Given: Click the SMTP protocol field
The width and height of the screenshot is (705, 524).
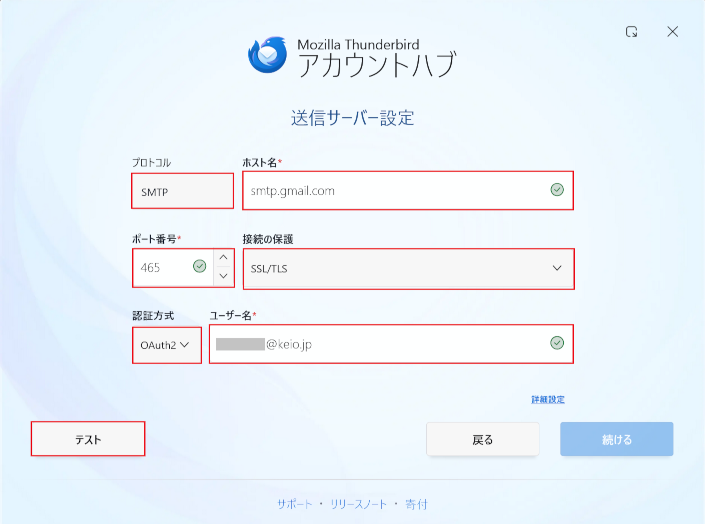Looking at the screenshot, I should 182,190.
